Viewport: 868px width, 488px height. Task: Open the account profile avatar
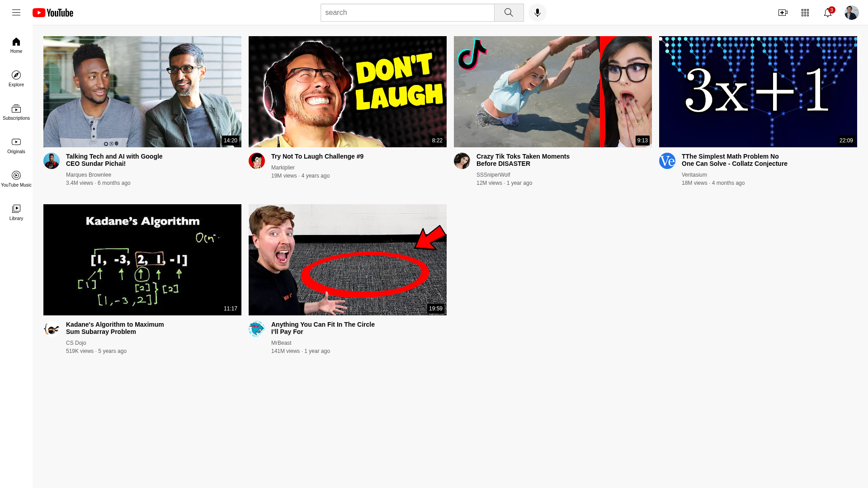(852, 13)
